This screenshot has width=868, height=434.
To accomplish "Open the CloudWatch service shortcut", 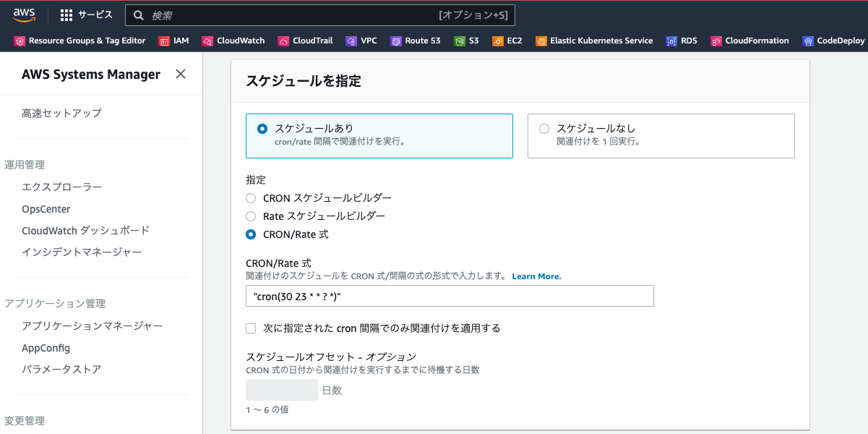I will (x=233, y=41).
